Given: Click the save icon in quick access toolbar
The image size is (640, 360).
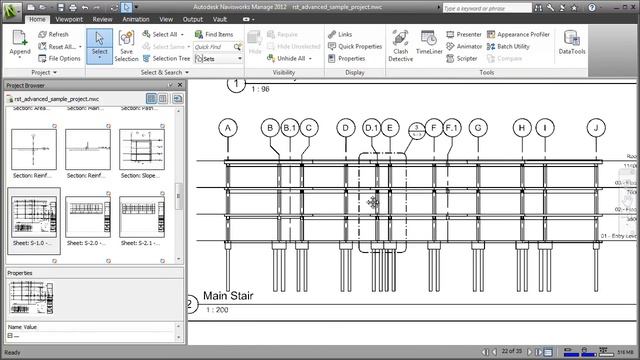Looking at the screenshot, I should coord(61,7).
